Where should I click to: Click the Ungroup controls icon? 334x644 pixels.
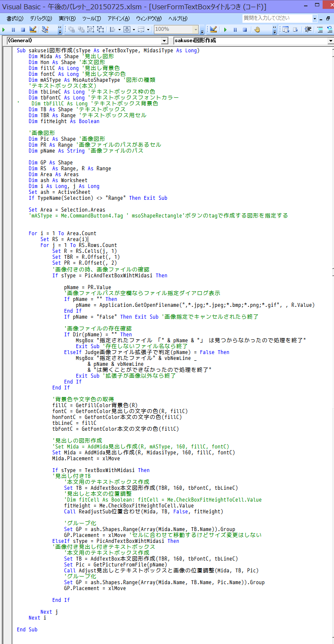click(x=100, y=30)
